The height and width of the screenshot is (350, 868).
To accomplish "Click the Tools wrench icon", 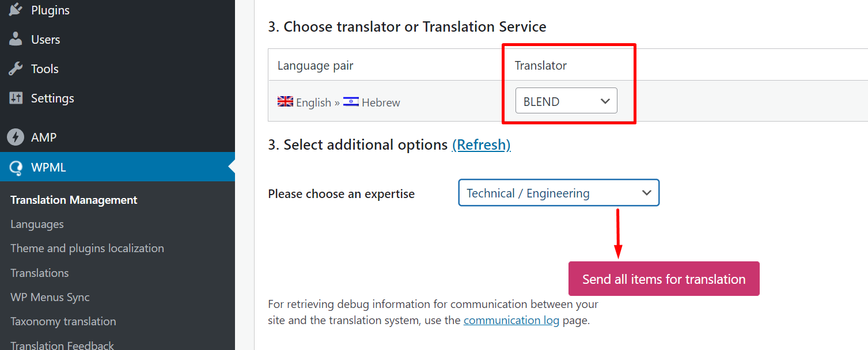I will pos(16,69).
